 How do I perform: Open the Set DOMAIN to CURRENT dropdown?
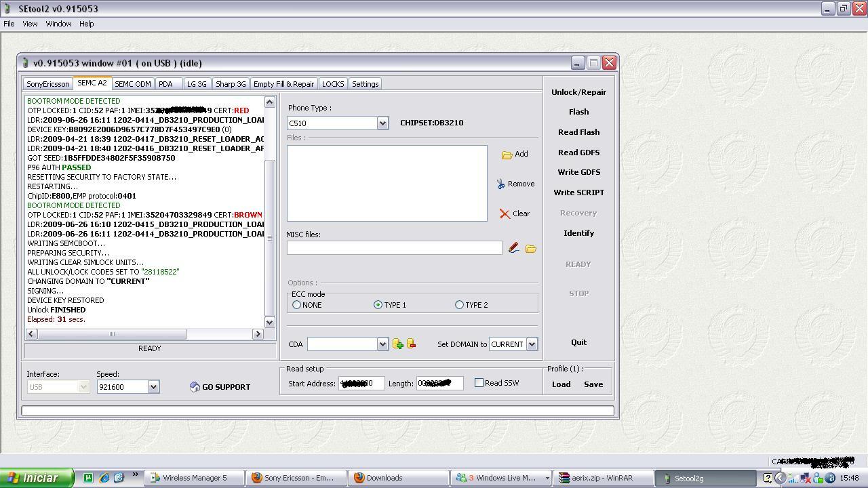point(532,344)
